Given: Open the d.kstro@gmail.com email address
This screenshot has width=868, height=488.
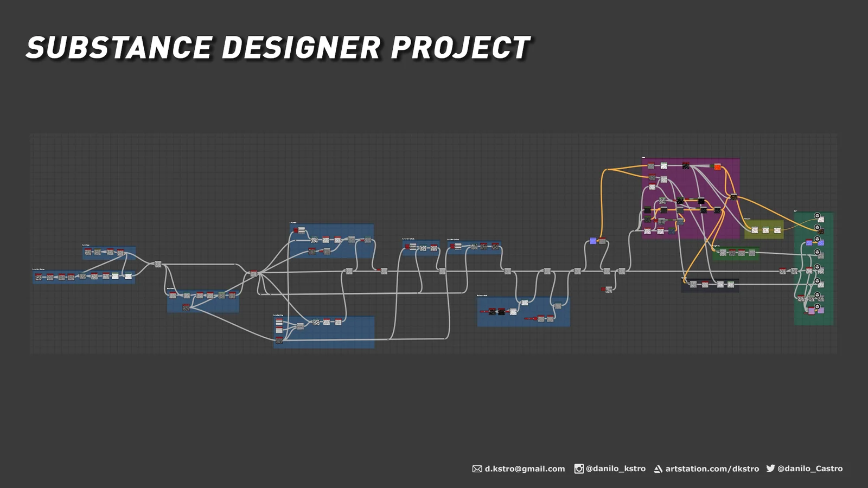Looking at the screenshot, I should click(x=525, y=469).
